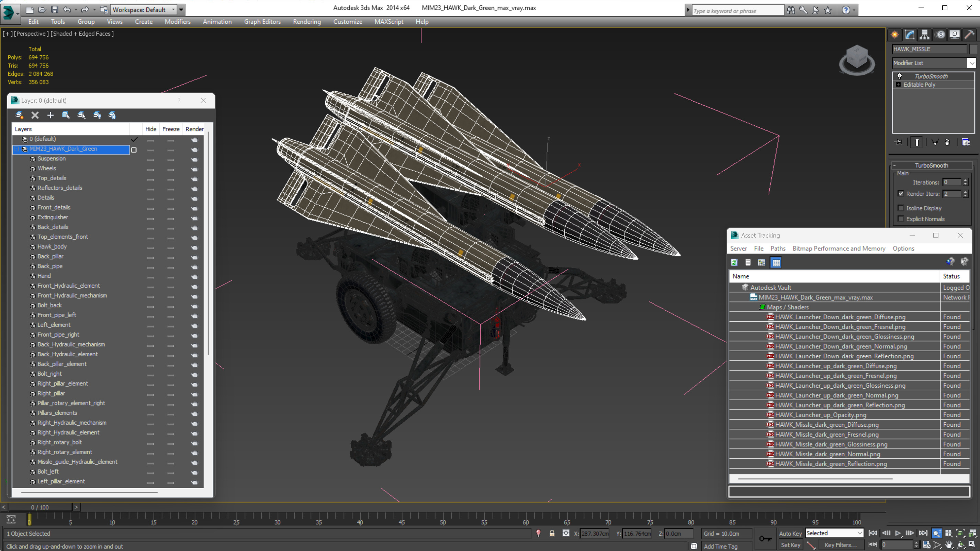This screenshot has width=980, height=551.
Task: Click select objects in layer icon
Action: pyautogui.click(x=66, y=115)
